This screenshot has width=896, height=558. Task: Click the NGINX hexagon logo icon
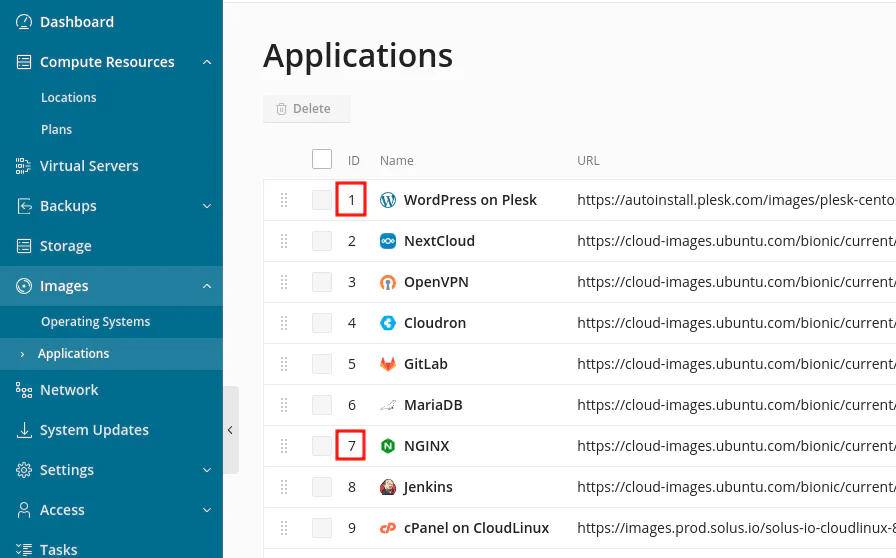tap(388, 446)
